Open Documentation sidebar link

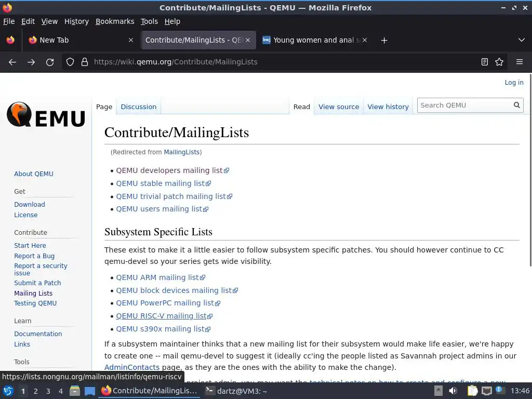[38, 334]
